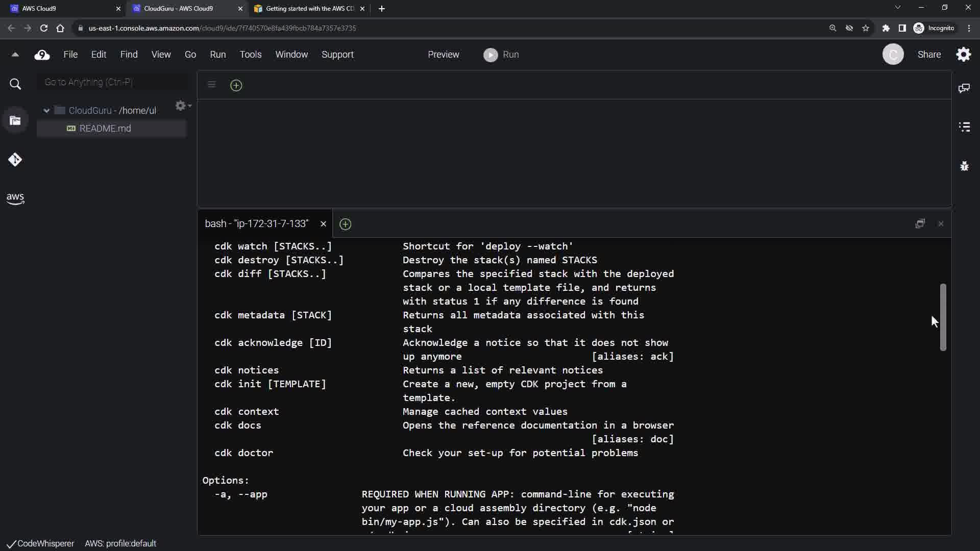Open the Source Control git panel icon
Screen dimensions: 980x551
click(15, 160)
